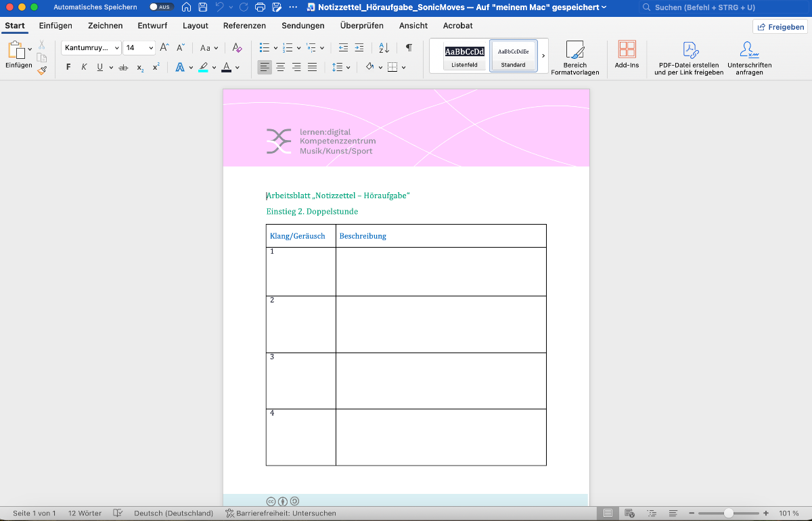Click PDF-Datei erstellen und per Link freigeben
The image size is (812, 521).
coord(688,58)
